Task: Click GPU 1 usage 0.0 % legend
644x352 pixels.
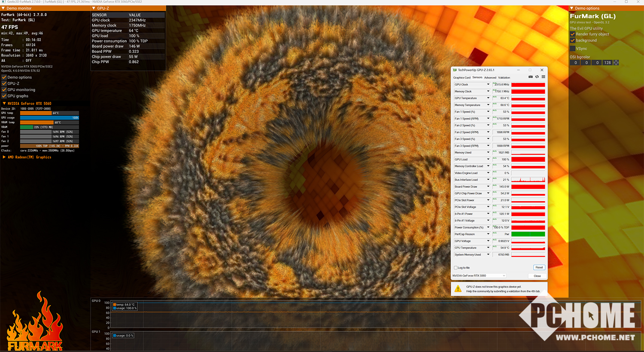Action: tap(123, 336)
